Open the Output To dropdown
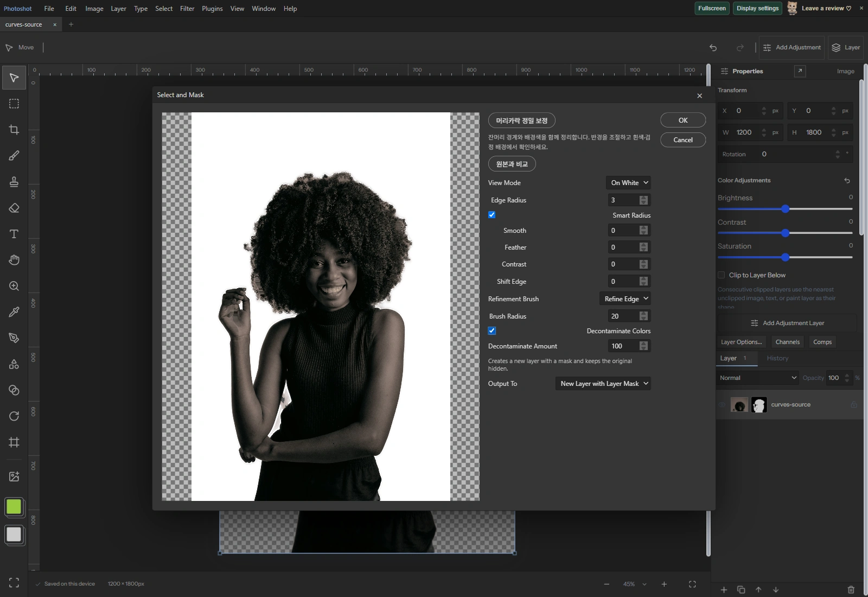 [x=603, y=384]
